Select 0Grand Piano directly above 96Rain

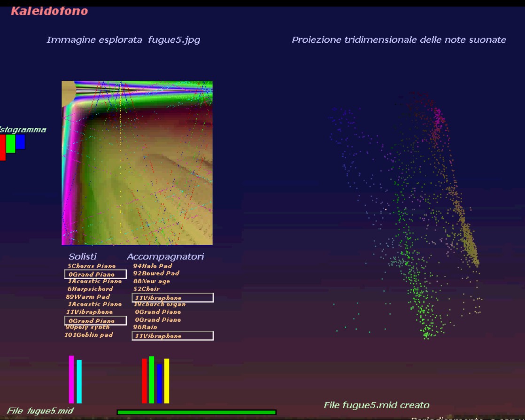click(x=158, y=320)
